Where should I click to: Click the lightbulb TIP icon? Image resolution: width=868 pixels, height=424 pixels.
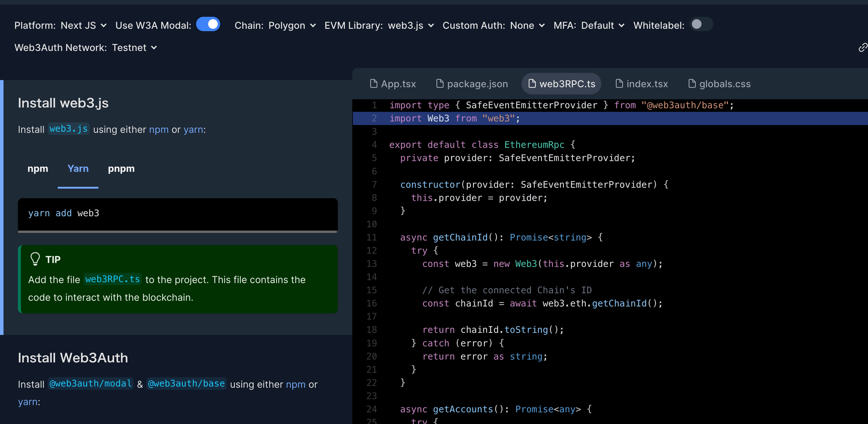click(35, 259)
